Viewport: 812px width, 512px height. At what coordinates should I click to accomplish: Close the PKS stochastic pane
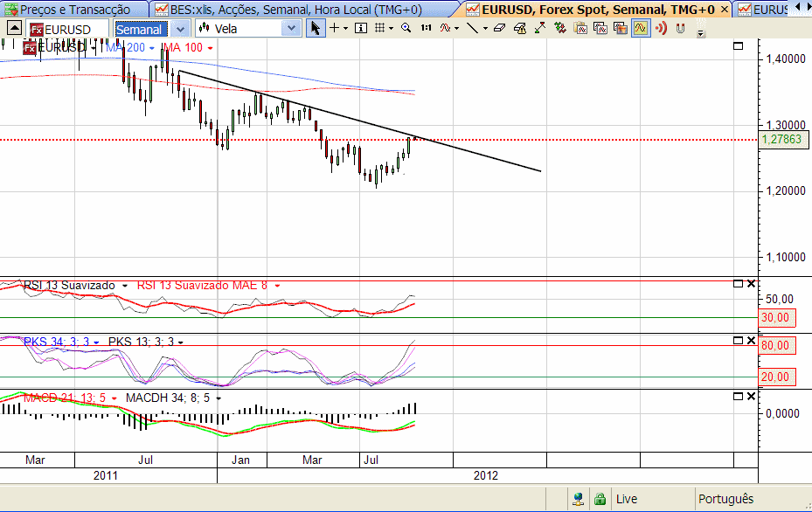click(x=752, y=340)
